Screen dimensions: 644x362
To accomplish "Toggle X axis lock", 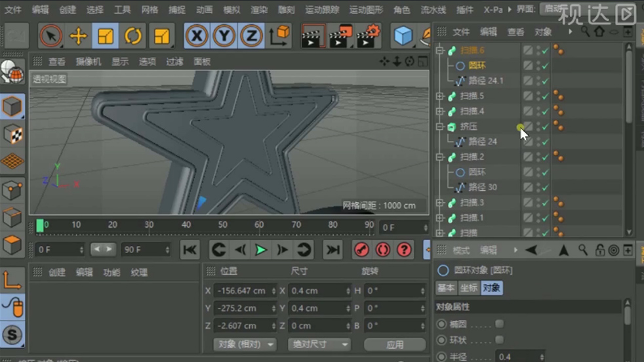I will [197, 36].
